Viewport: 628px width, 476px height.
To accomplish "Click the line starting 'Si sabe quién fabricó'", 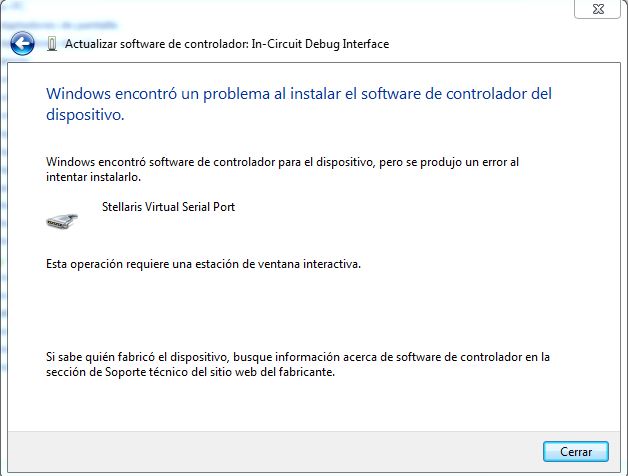I will point(299,356).
